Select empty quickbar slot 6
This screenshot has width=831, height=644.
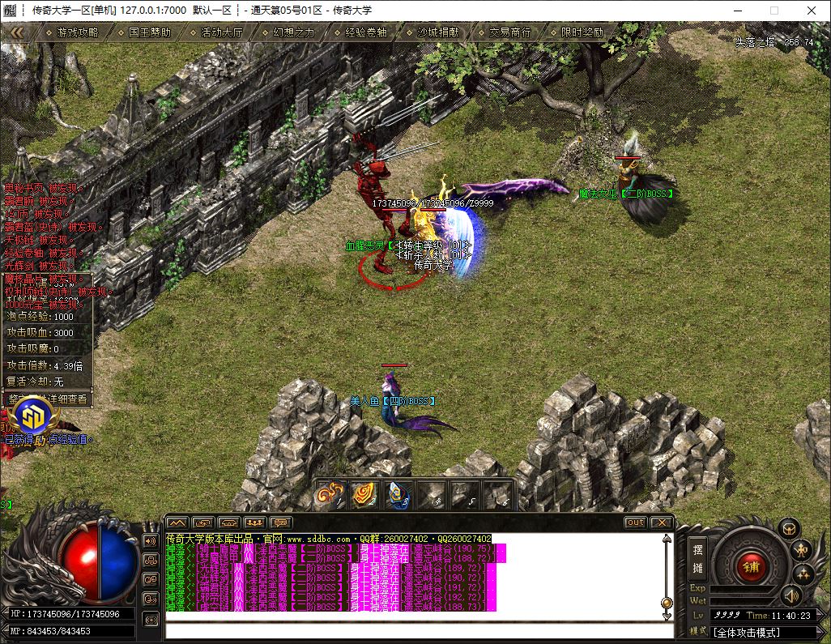[x=499, y=495]
